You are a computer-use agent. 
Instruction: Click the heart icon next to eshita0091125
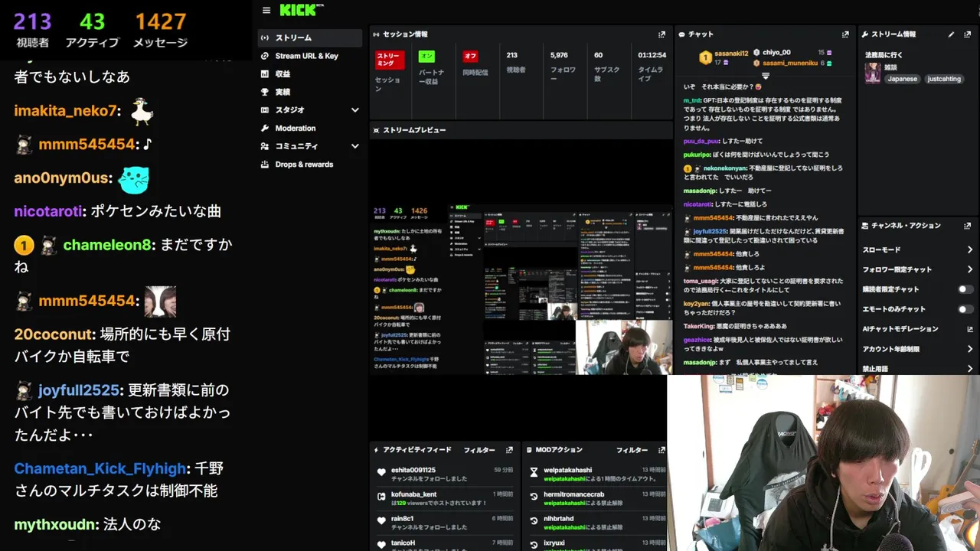tap(381, 472)
